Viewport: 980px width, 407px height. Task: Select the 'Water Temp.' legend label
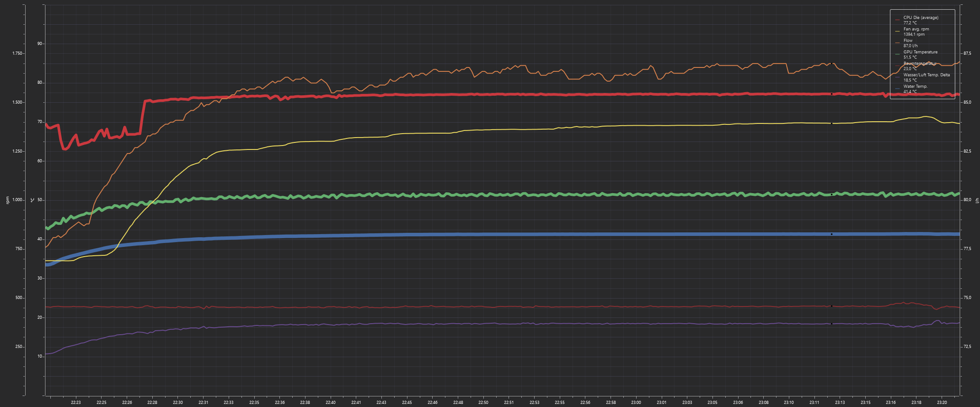click(x=915, y=86)
